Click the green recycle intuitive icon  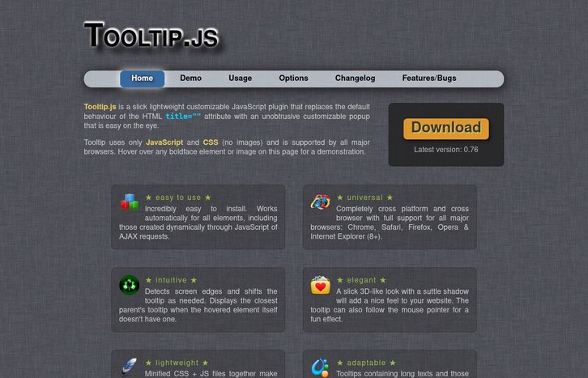(x=129, y=285)
